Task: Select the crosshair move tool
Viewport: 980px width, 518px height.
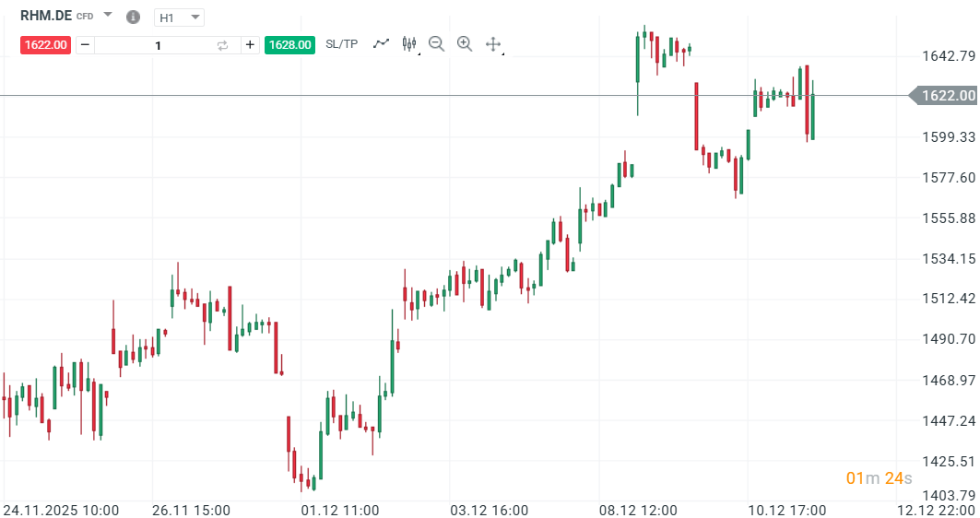Action: pyautogui.click(x=493, y=43)
